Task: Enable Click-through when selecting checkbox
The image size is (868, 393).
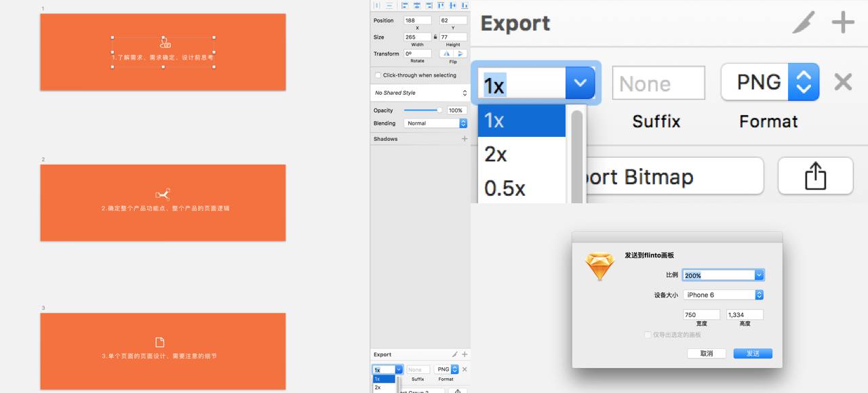Action: pos(378,75)
